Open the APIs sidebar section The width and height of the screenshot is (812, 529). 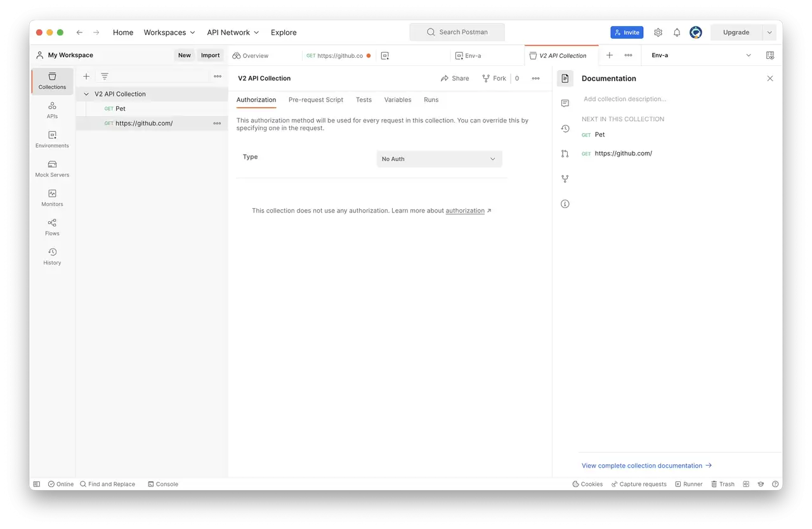coord(52,110)
